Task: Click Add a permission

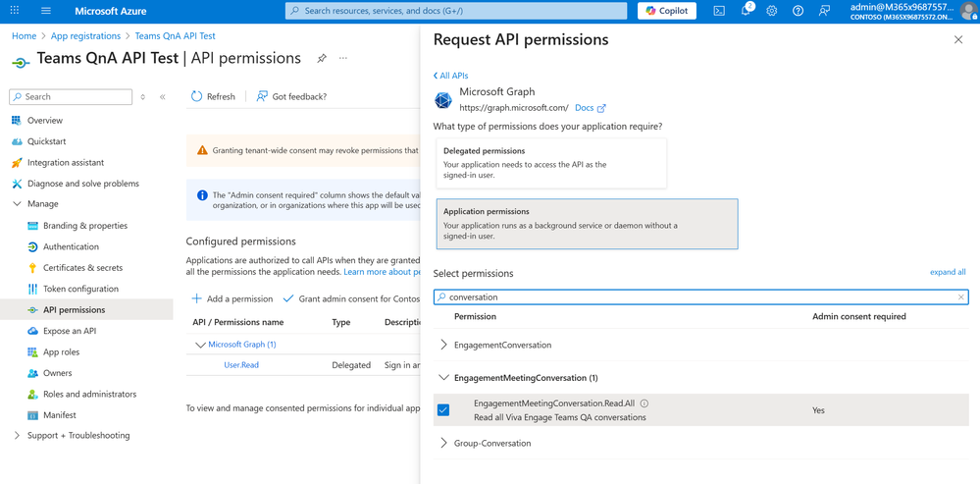Action: 232,298
